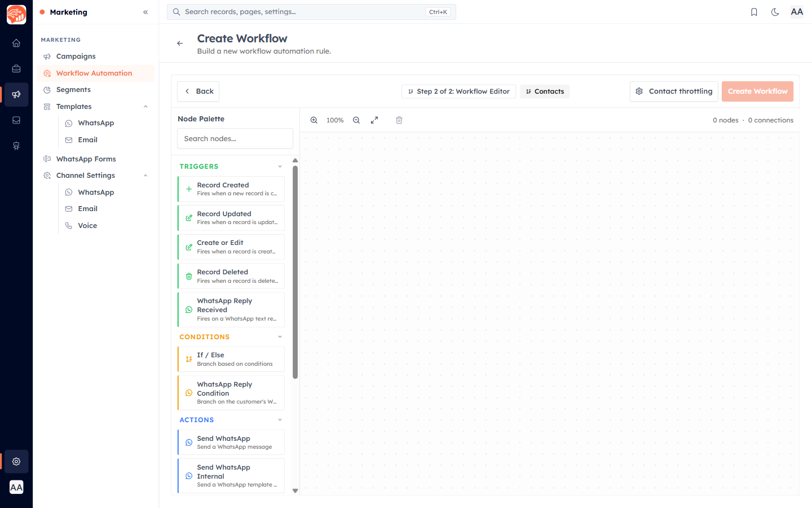Image resolution: width=812 pixels, height=508 pixels.
Task: Click the 100% zoom level
Action: [335, 120]
